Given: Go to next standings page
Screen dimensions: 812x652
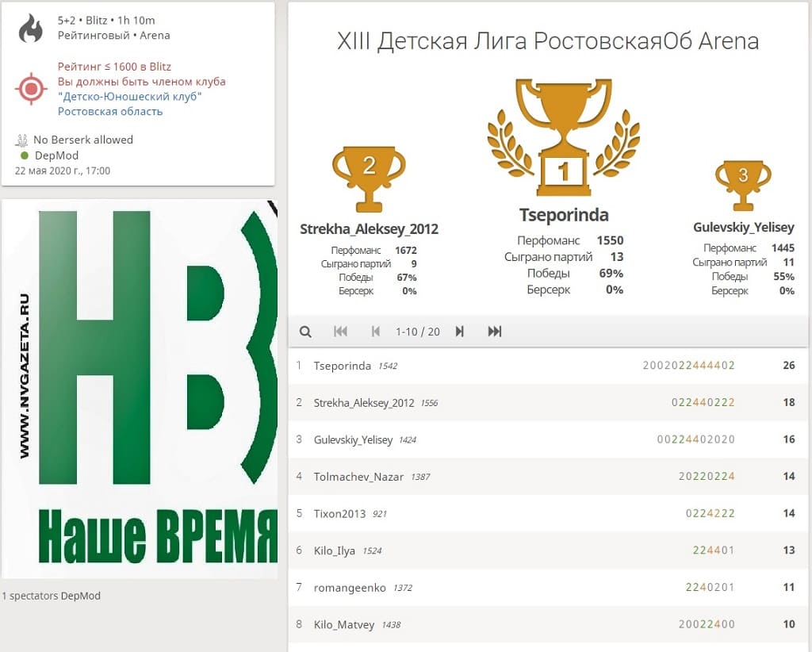Looking at the screenshot, I should (x=459, y=332).
